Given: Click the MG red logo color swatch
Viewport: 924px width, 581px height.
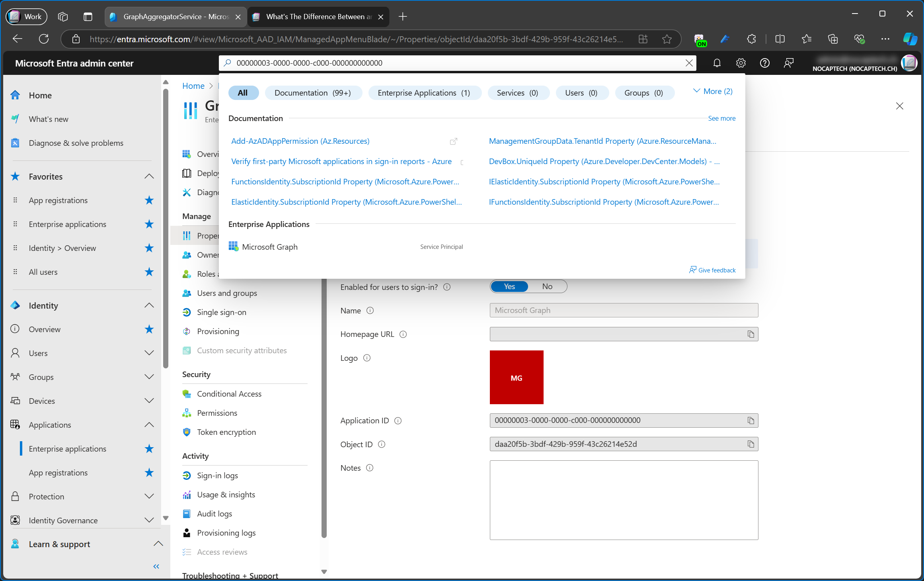Looking at the screenshot, I should 517,377.
